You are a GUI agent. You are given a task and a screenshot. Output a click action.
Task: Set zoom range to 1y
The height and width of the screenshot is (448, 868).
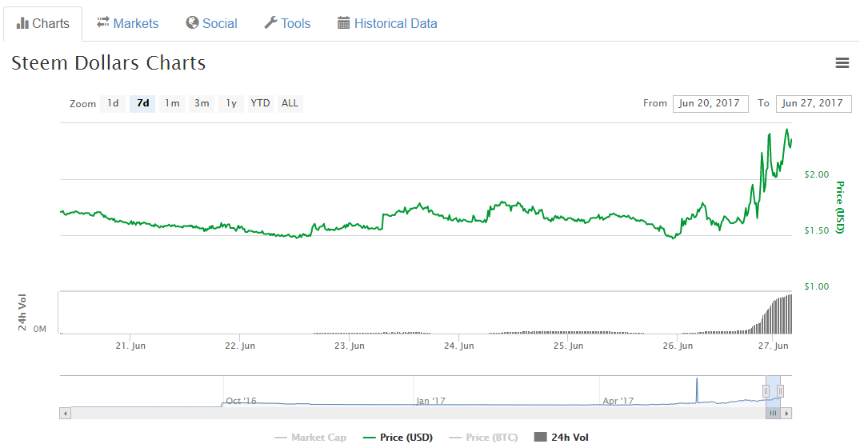(x=231, y=103)
